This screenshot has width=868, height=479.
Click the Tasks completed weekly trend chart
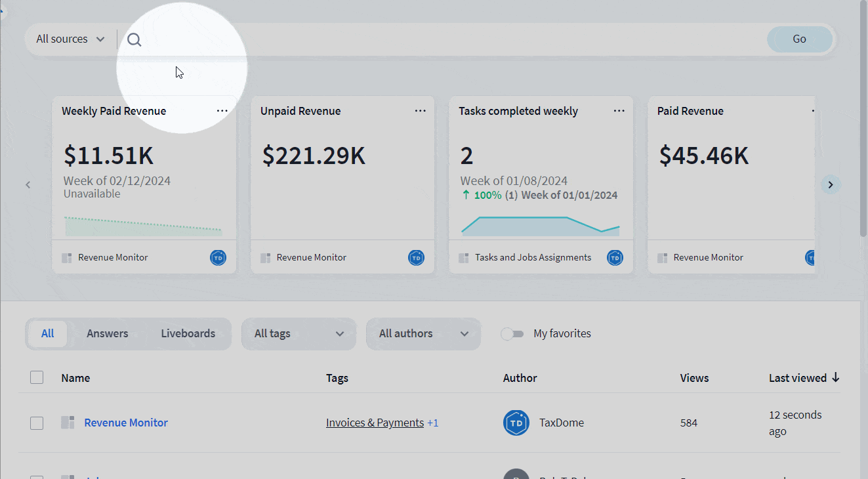pos(540,225)
